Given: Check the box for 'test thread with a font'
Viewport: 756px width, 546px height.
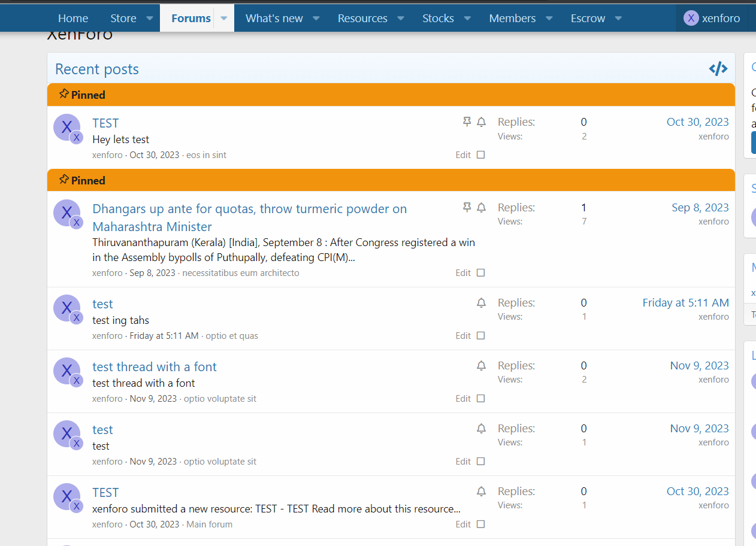Looking at the screenshot, I should tap(480, 399).
